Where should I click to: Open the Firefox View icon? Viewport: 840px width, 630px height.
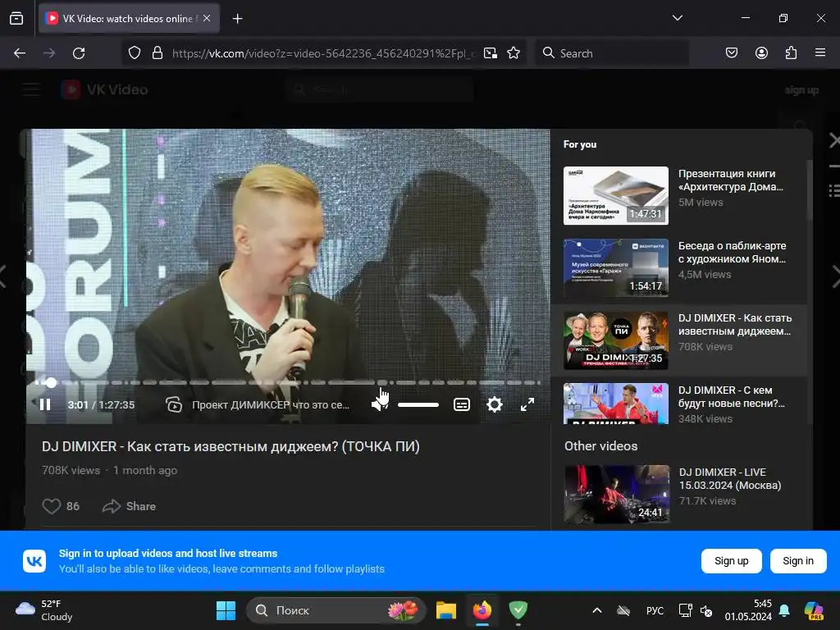16,18
